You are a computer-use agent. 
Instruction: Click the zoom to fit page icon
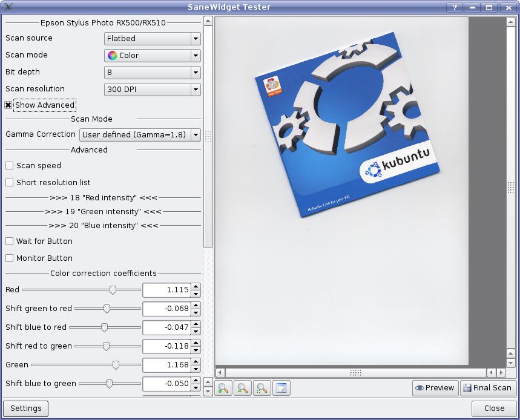(281, 388)
